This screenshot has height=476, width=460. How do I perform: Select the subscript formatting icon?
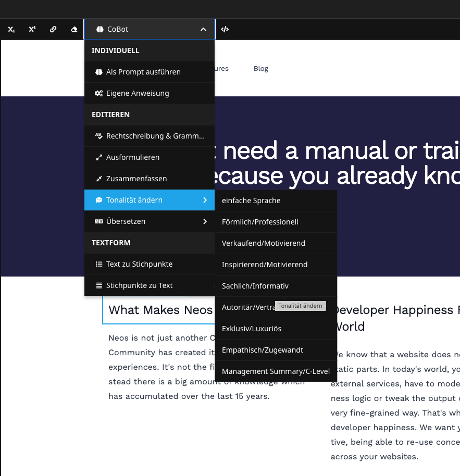pyautogui.click(x=11, y=29)
